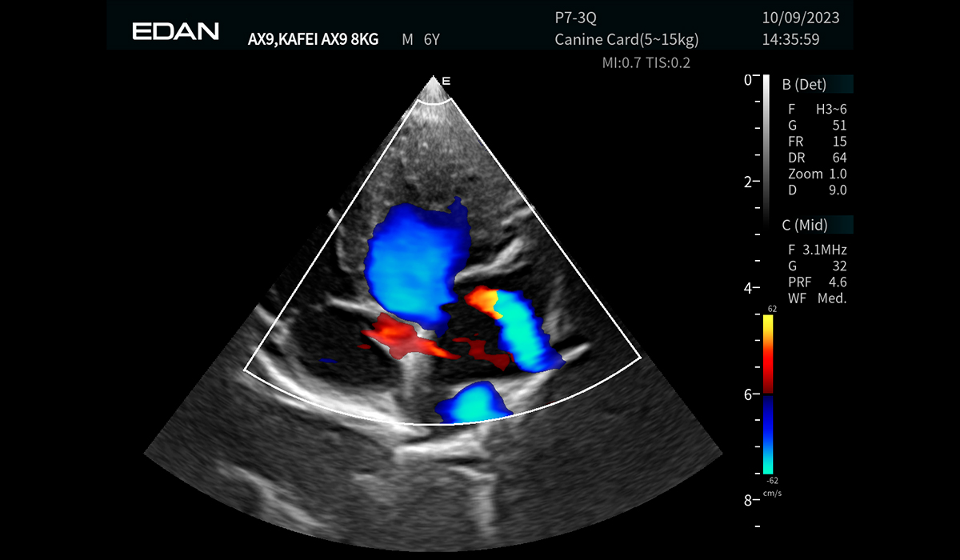
Task: Click the probe orientation marker E
Action: point(446,81)
